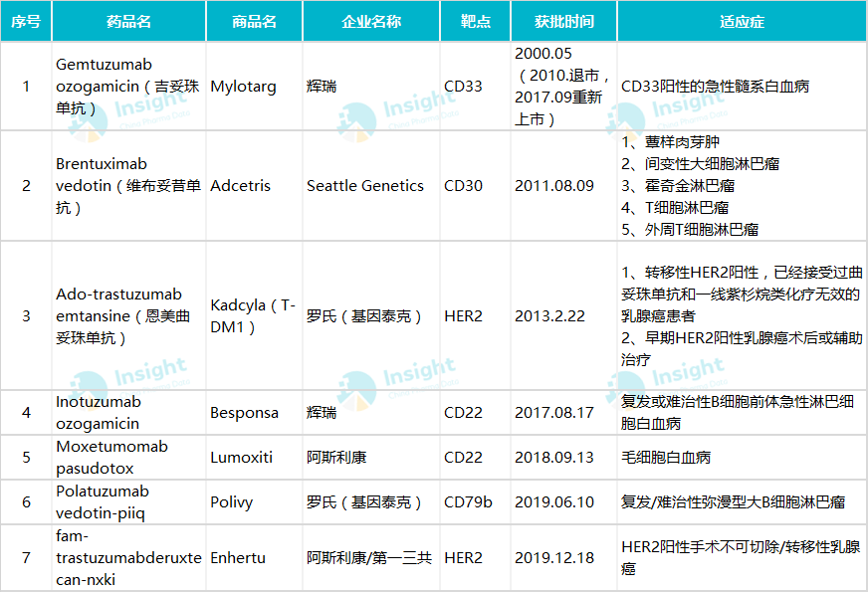This screenshot has width=868, height=592.
Task: Select the Kadcyla (T-DM1) trade name cell
Action: click(254, 316)
